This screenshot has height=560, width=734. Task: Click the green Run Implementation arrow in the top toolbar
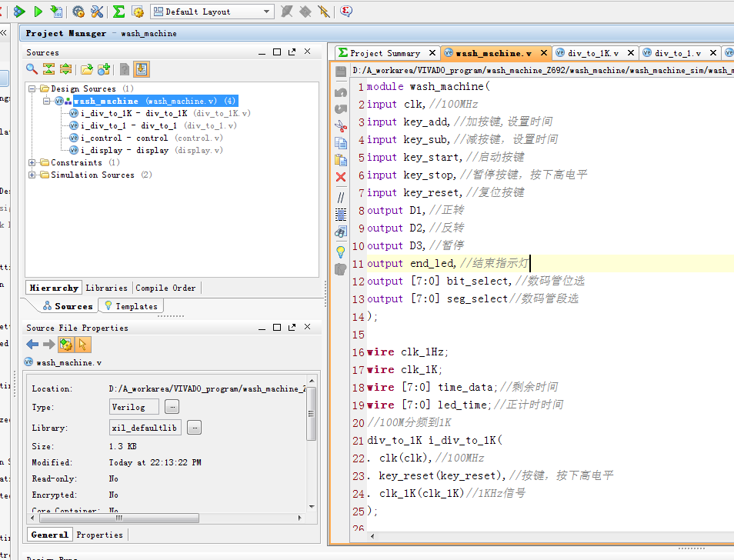38,12
